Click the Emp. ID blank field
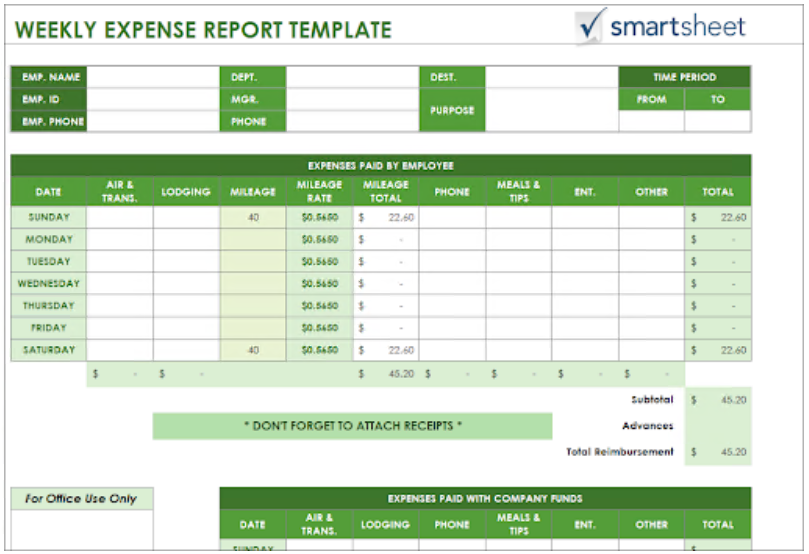The height and width of the screenshot is (554, 809). [x=152, y=99]
